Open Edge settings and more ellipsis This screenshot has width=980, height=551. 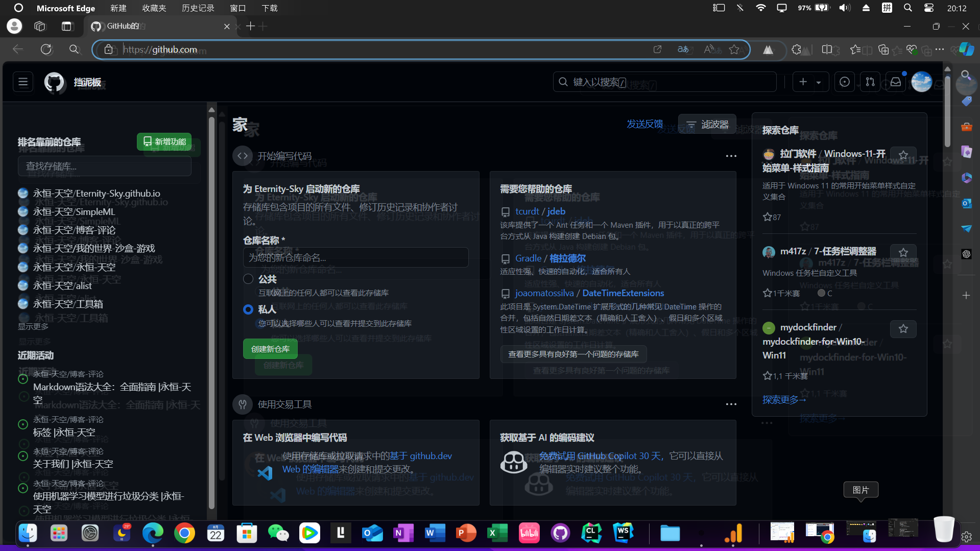tap(940, 50)
